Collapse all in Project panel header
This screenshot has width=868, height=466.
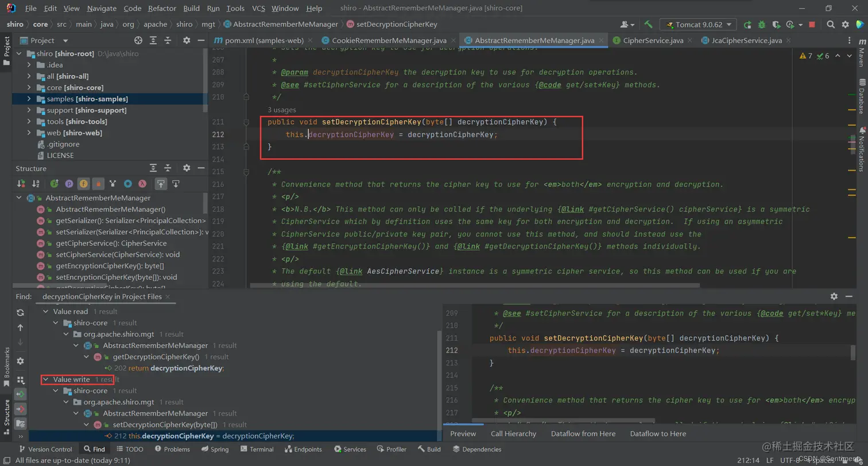coord(168,40)
